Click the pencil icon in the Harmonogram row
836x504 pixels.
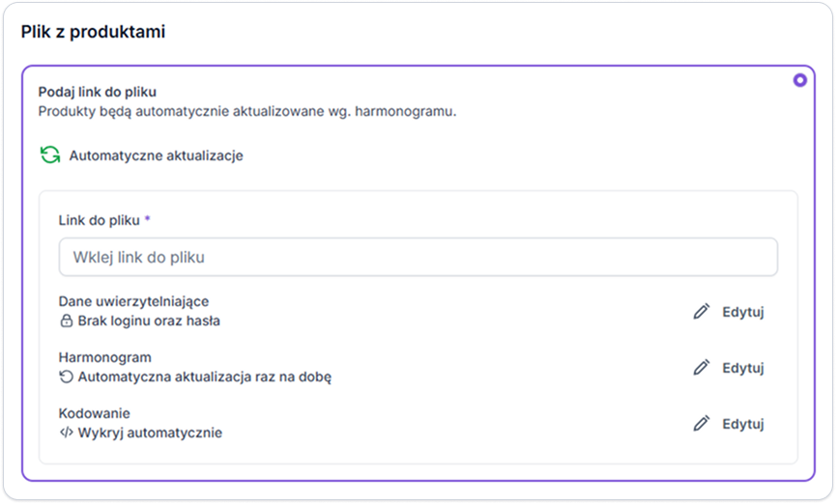coord(702,367)
